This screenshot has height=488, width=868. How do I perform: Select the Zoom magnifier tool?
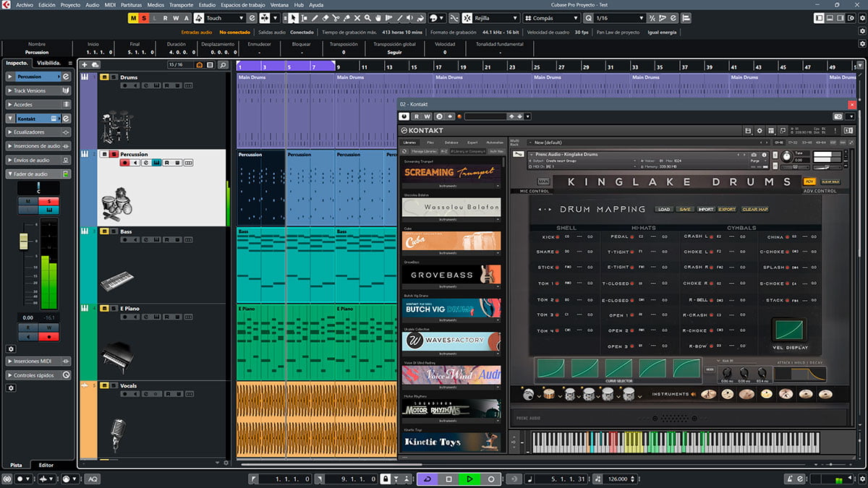pyautogui.click(x=367, y=17)
